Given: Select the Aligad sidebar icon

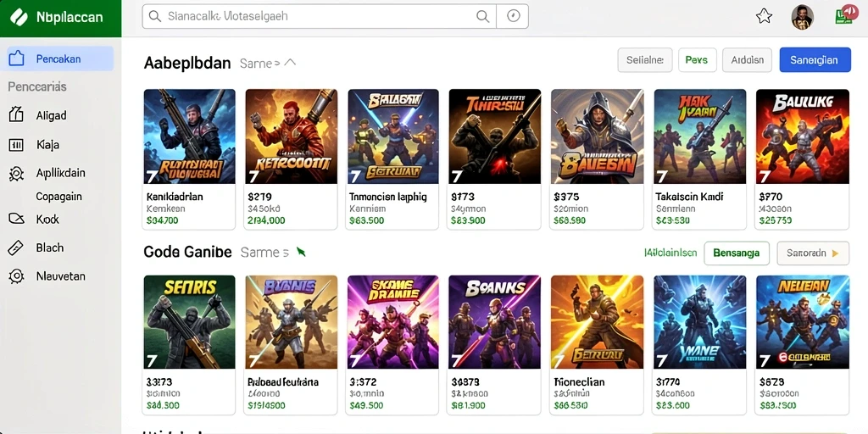Looking at the screenshot, I should click(x=17, y=115).
